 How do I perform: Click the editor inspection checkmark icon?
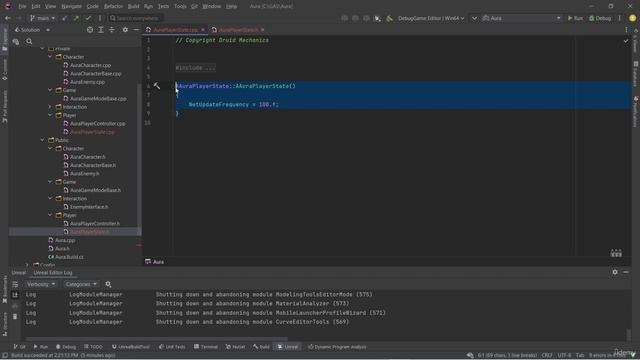pos(626,41)
